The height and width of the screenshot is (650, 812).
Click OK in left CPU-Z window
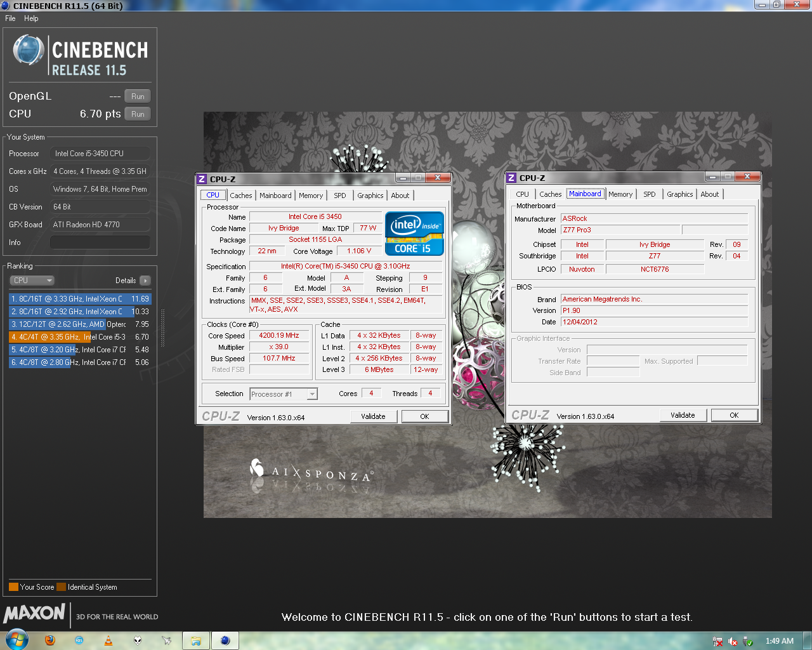click(424, 416)
